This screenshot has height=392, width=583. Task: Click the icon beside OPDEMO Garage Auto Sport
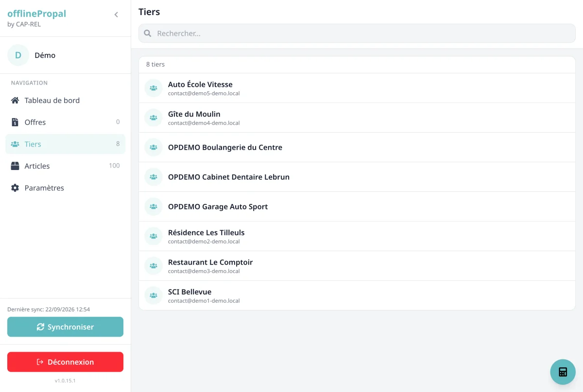(154, 207)
